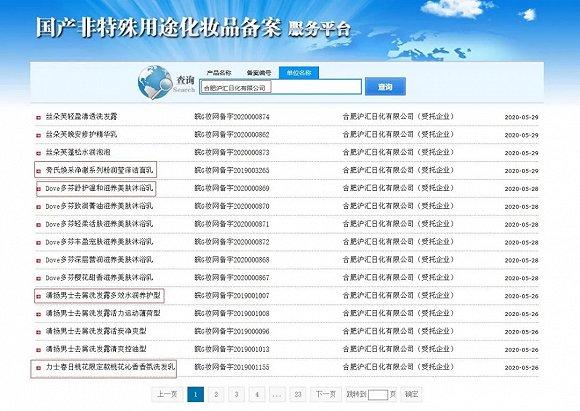This screenshot has height=411, width=580.
Task: Click the red bullet beside record 2019001007
Action: coord(38,296)
